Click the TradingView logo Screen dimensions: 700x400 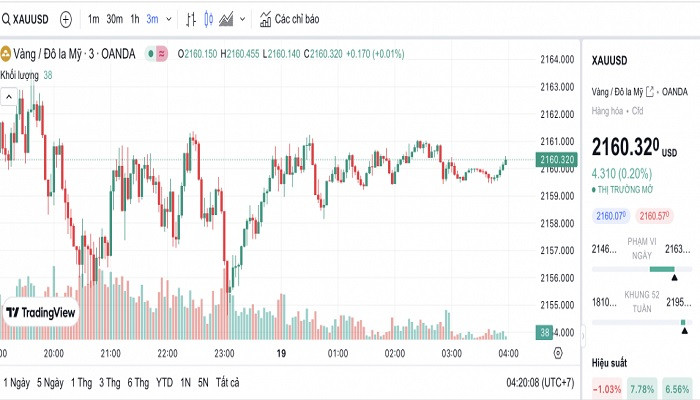coord(41,313)
